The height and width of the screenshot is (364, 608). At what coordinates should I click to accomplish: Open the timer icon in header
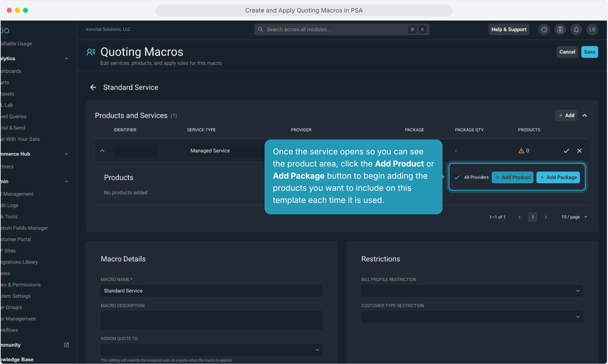[560, 30]
